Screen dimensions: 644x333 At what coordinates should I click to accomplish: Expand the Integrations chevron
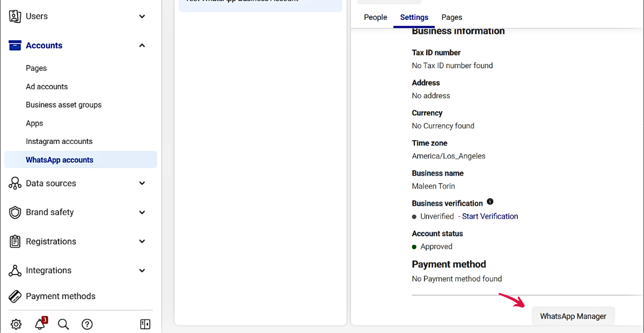[x=142, y=270]
